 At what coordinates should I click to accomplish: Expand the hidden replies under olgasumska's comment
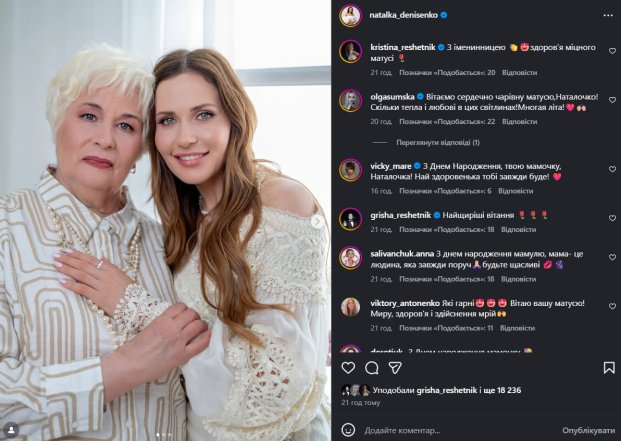coord(438,142)
